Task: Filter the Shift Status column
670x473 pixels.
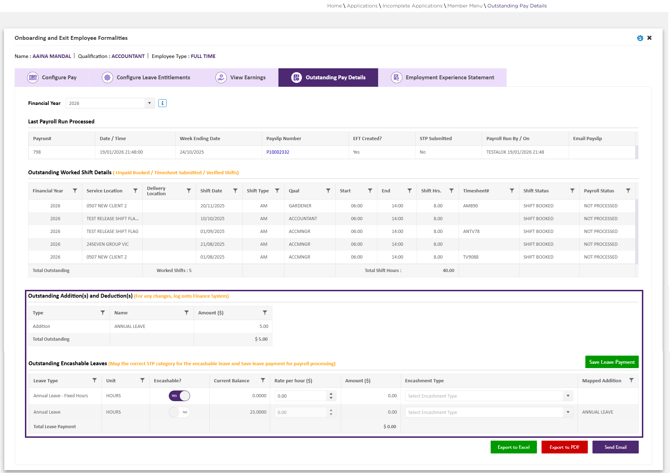Action: [572, 191]
